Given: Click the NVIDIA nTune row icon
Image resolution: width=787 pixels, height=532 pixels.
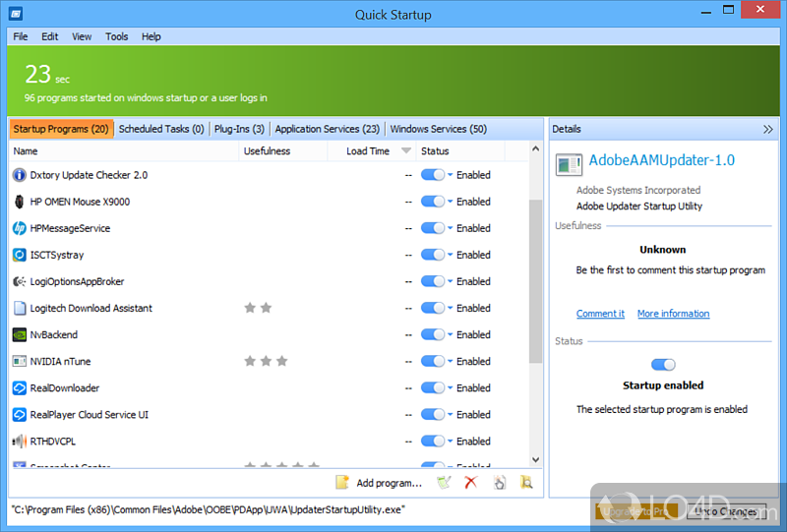Looking at the screenshot, I should (19, 361).
